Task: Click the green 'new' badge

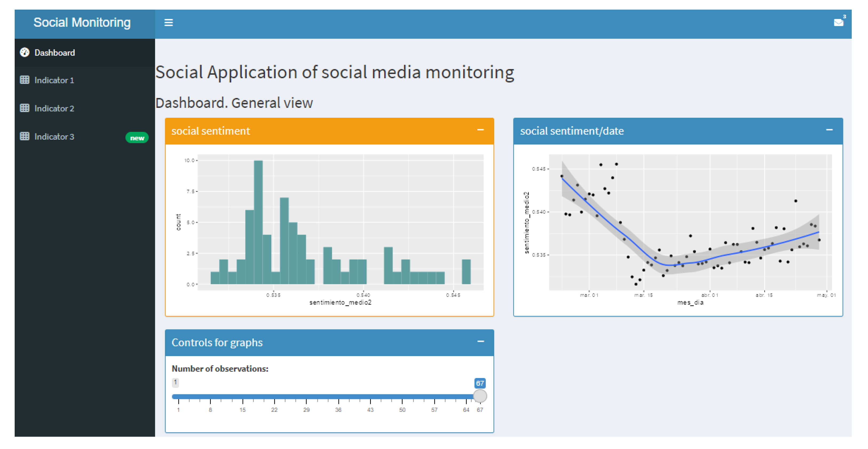Action: click(137, 137)
